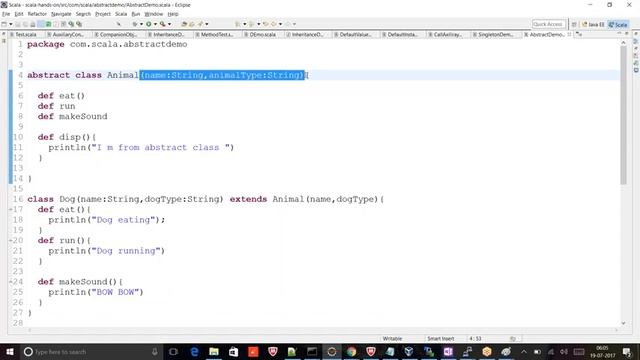Screen dimensions: 640x360
Task: Click the taskbar 'Type here to search' box
Action: 91,351
